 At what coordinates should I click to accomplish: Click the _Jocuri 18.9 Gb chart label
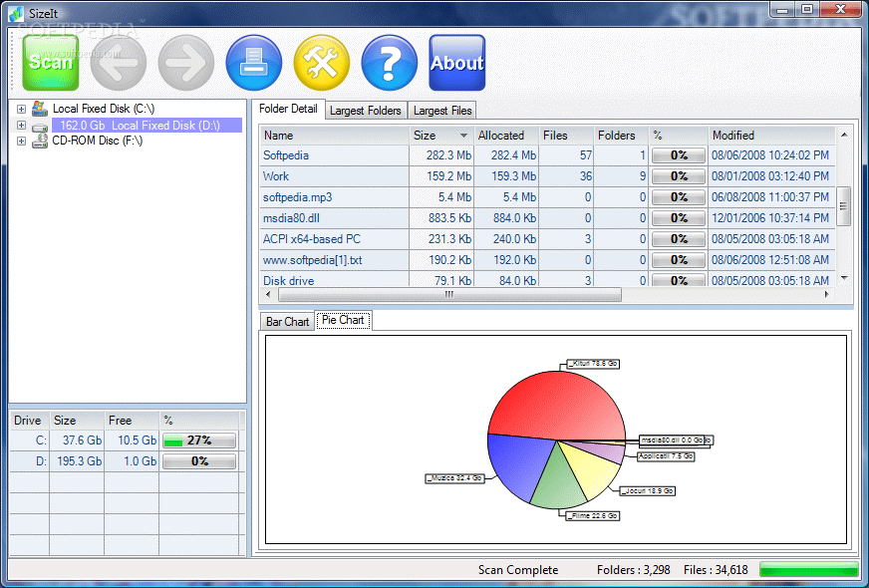648,491
